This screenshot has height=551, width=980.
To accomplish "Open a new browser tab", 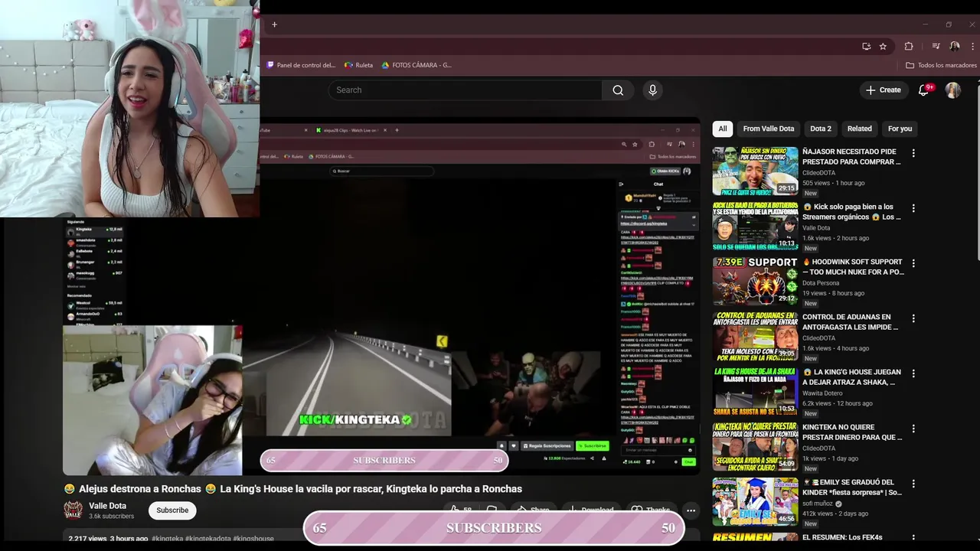I will (274, 24).
